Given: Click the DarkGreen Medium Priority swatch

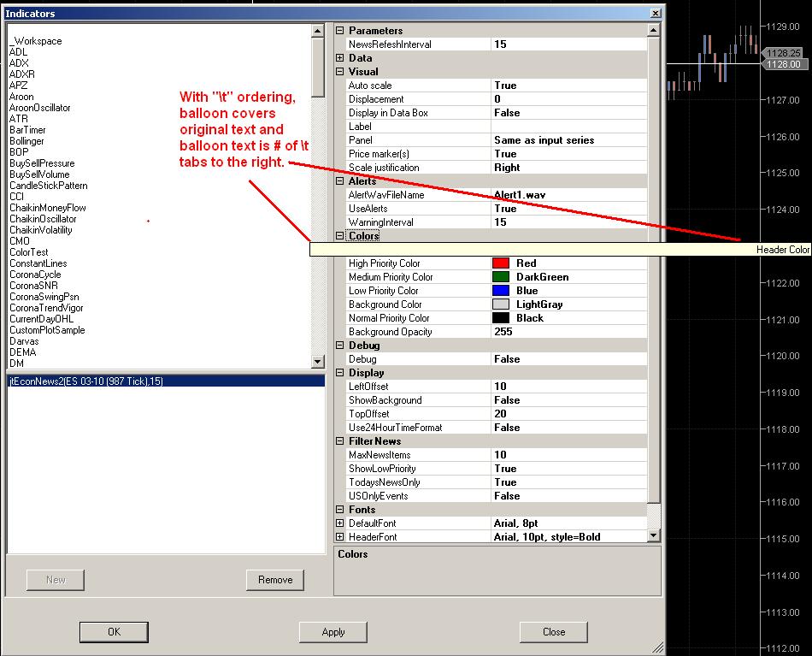Looking at the screenshot, I should [501, 277].
